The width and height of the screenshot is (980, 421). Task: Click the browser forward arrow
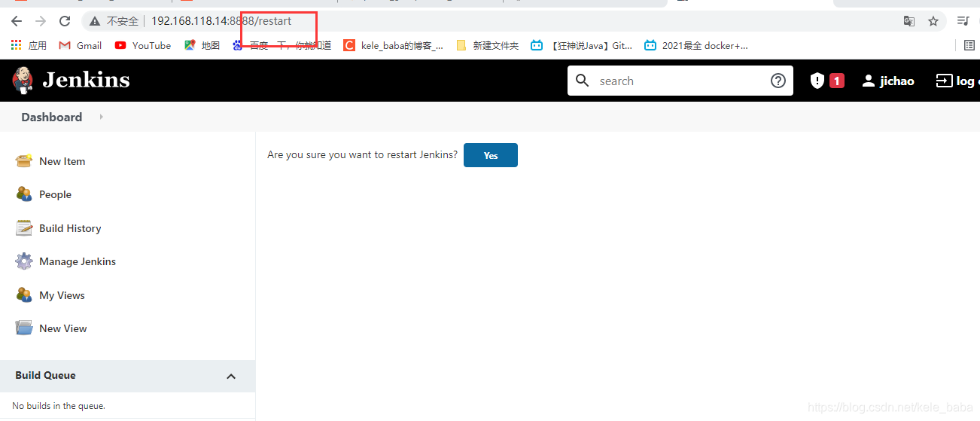(41, 21)
